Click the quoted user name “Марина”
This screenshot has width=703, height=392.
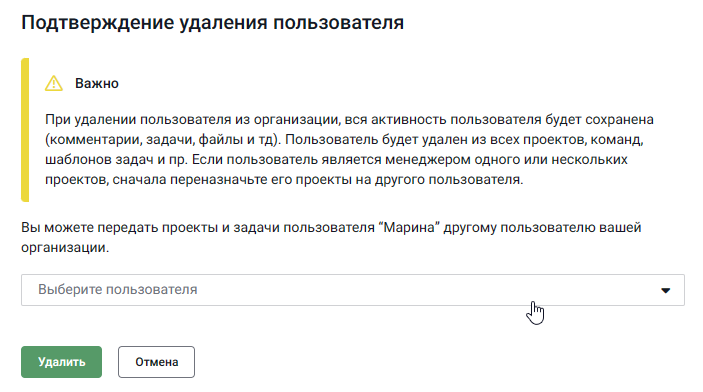pos(409,227)
